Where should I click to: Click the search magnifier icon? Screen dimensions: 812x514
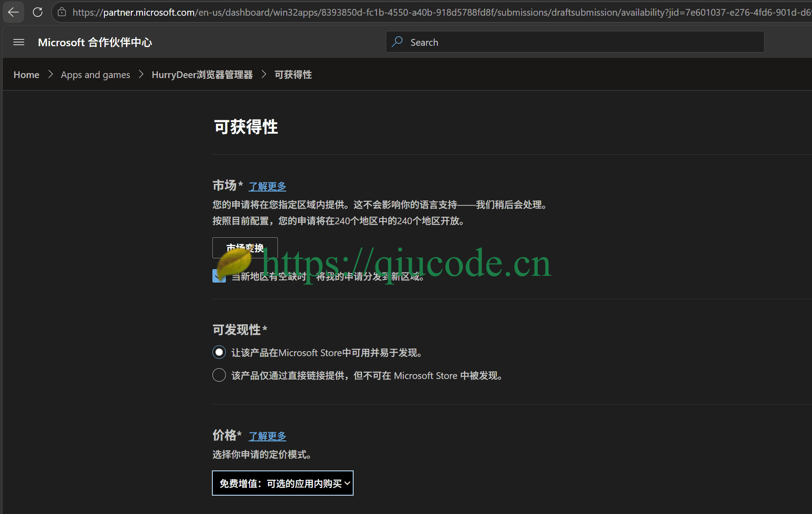(397, 42)
